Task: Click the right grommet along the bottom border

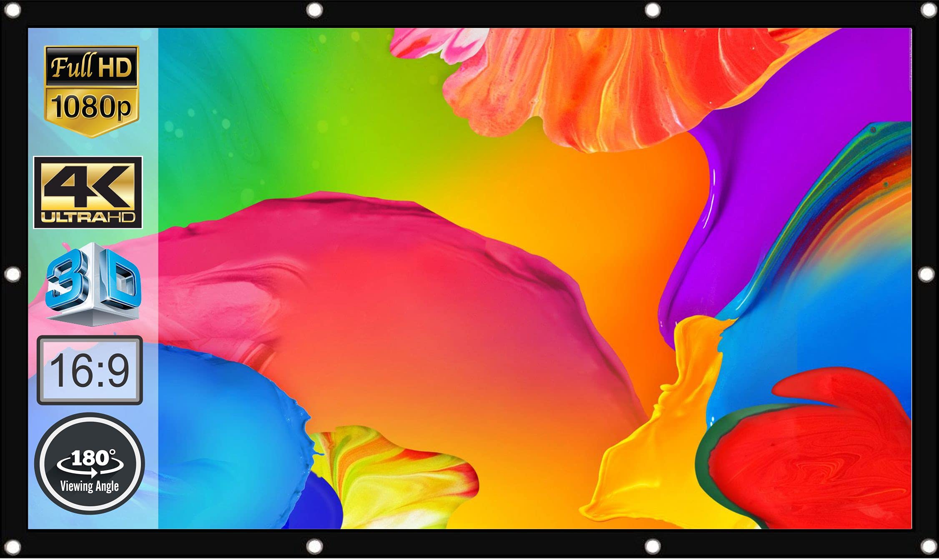Action: pyautogui.click(x=652, y=546)
